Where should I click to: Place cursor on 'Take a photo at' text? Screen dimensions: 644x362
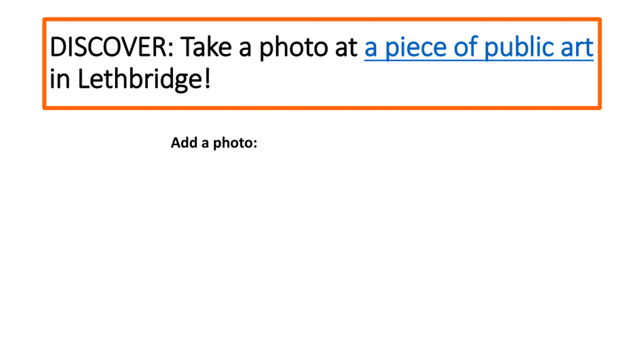click(x=269, y=47)
